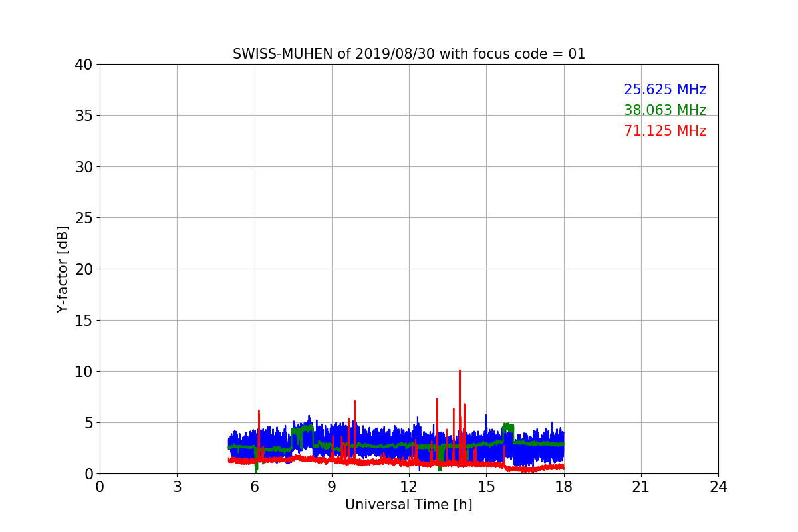Click the x-axis tick label 6
The height and width of the screenshot is (532, 798).
pos(255,487)
